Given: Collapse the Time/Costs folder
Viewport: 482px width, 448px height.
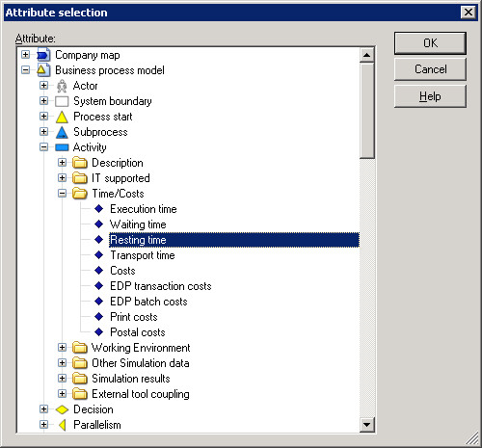Looking at the screenshot, I should point(63,194).
